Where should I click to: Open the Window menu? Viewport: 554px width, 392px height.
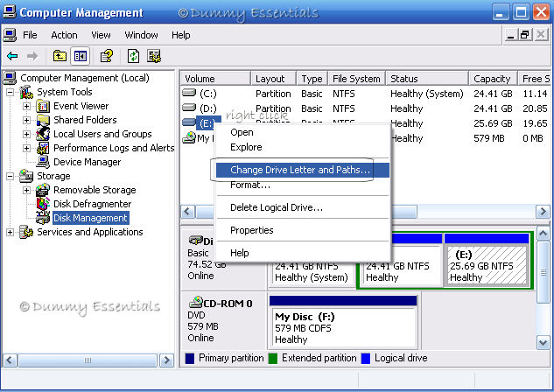pos(141,35)
